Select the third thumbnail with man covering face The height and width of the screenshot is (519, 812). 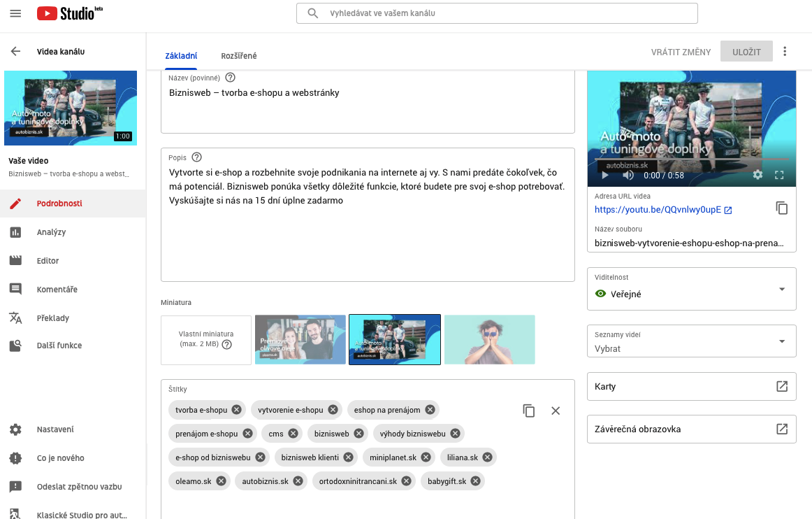coord(489,339)
